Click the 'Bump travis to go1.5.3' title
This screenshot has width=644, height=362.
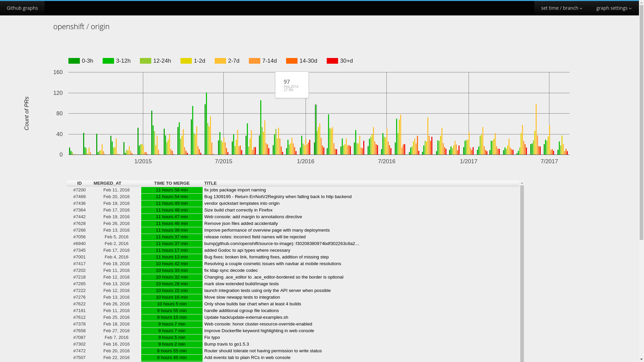(x=226, y=344)
